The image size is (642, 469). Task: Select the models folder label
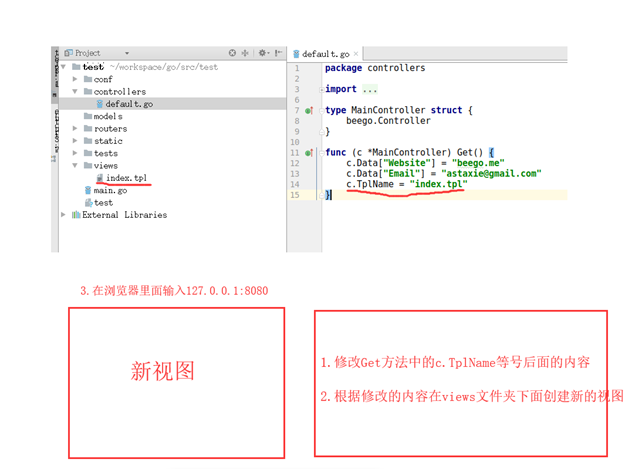coord(108,116)
